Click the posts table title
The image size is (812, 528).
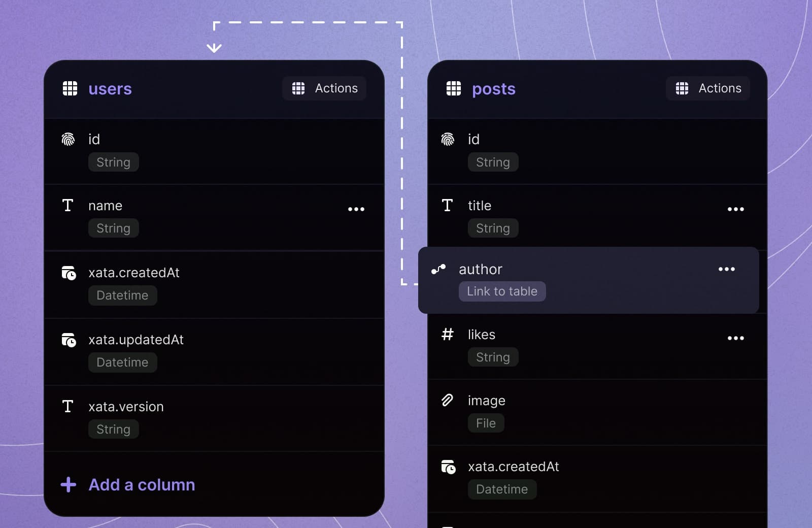click(494, 89)
